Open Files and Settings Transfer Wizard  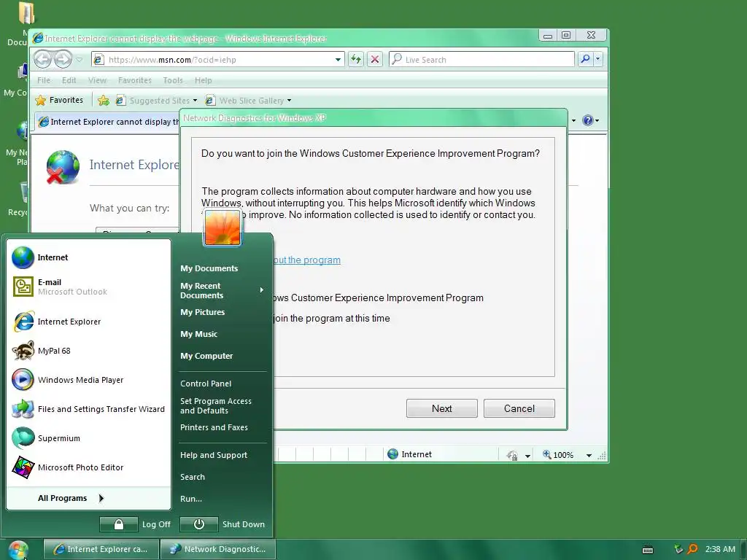point(88,409)
